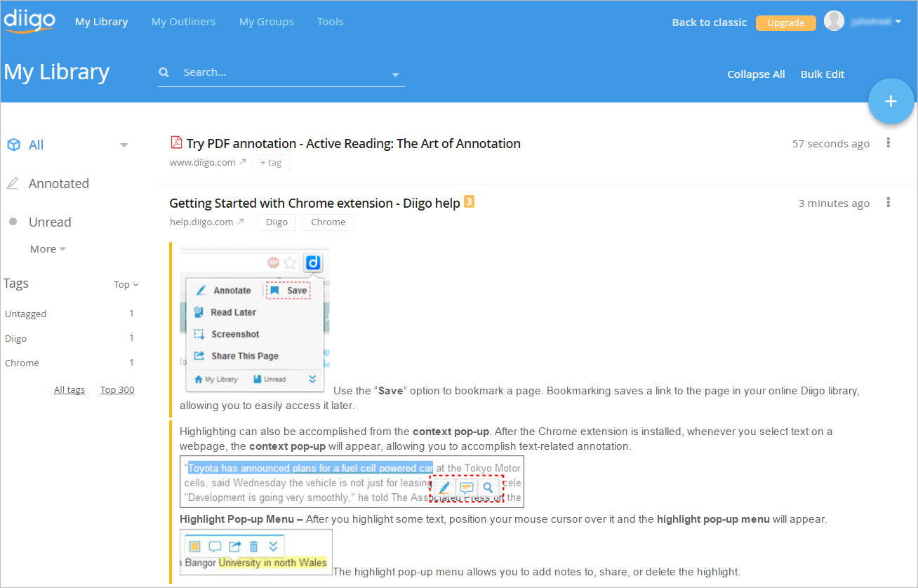918x588 pixels.
Task: Open Getting Started with Chrome extension title
Action: (315, 203)
